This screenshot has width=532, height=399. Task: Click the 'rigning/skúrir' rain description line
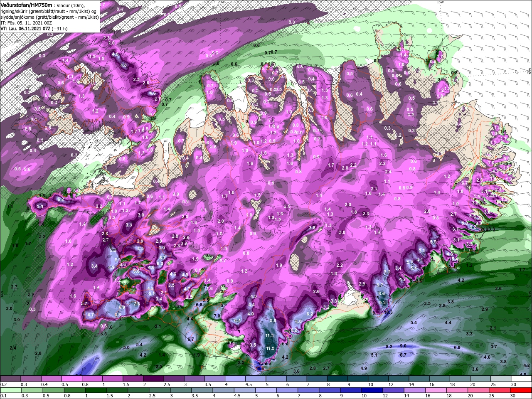tap(49, 11)
